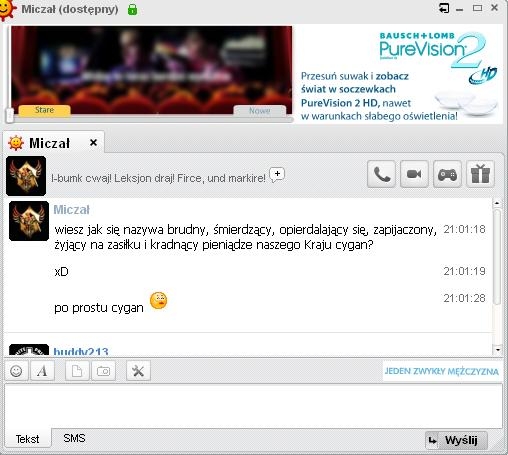The height and width of the screenshot is (455, 508).
Task: Send a photo via camera snapshot icon
Action: tap(103, 371)
